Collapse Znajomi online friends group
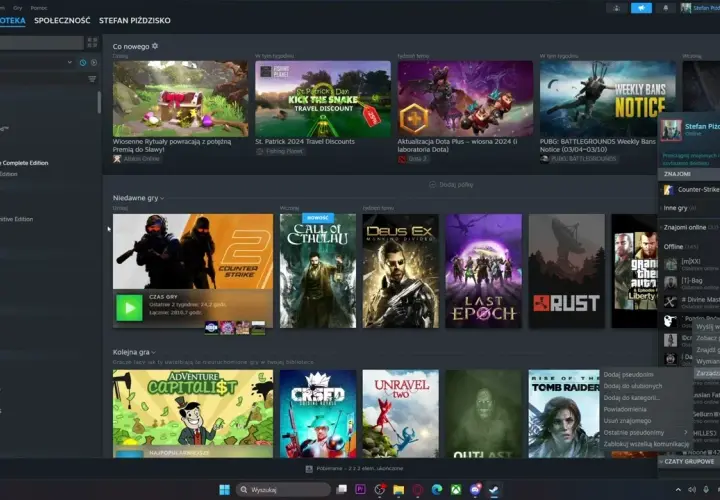This screenshot has width=720, height=500. click(x=690, y=227)
